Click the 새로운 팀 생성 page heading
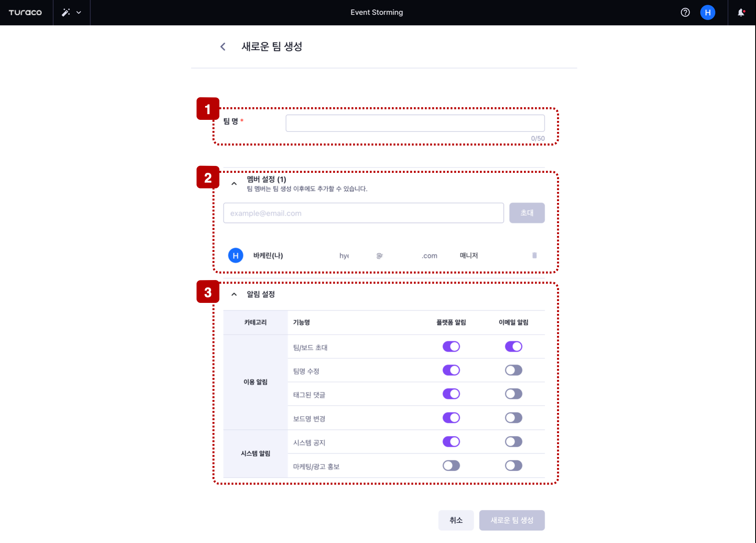The width and height of the screenshot is (756, 543). click(272, 46)
